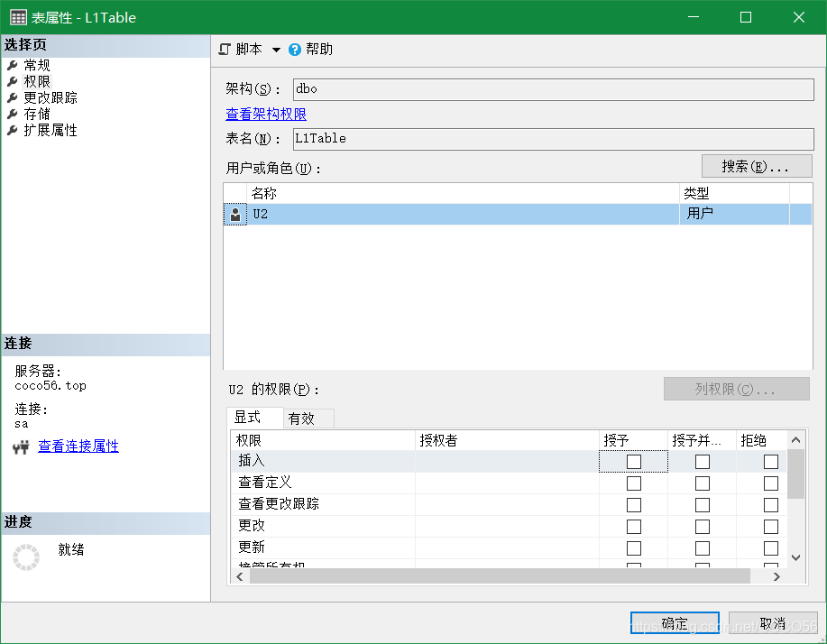
Task: Click the table icon in title bar
Action: 18,17
